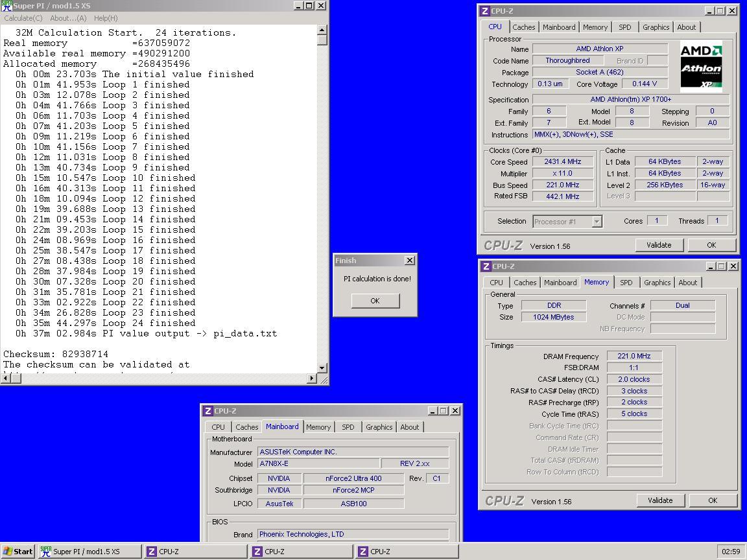The image size is (747, 560).
Task: Select Graphics tab in CPU-Z Memory window
Action: click(657, 283)
